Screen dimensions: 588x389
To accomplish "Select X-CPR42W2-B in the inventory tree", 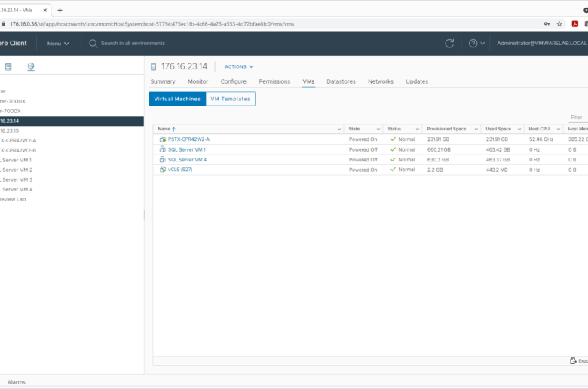I will pyautogui.click(x=18, y=150).
